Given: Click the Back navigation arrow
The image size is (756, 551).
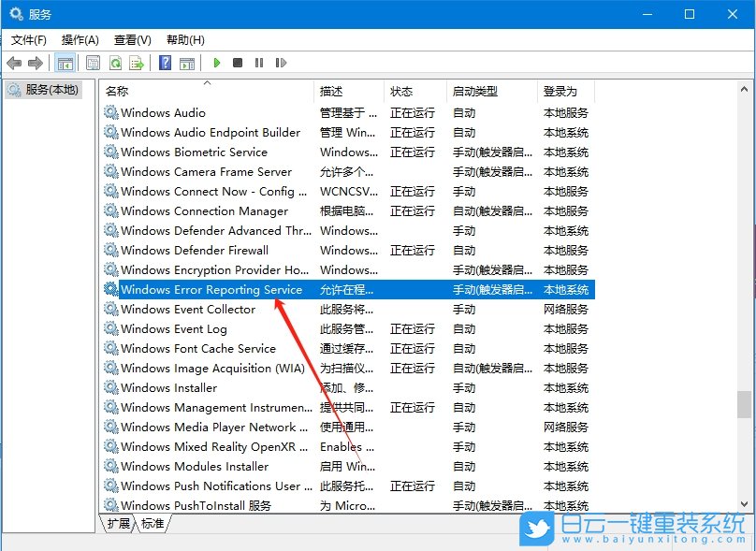Looking at the screenshot, I should (14, 63).
